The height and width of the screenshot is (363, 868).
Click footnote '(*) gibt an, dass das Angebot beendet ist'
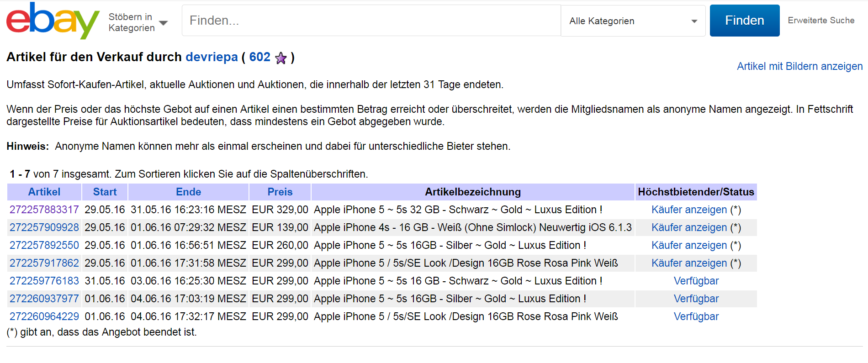(101, 332)
